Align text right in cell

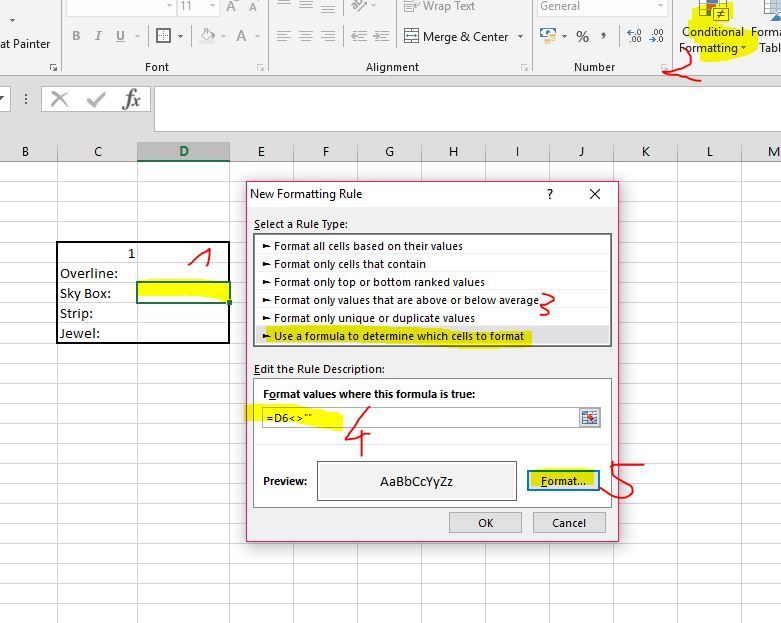328,36
